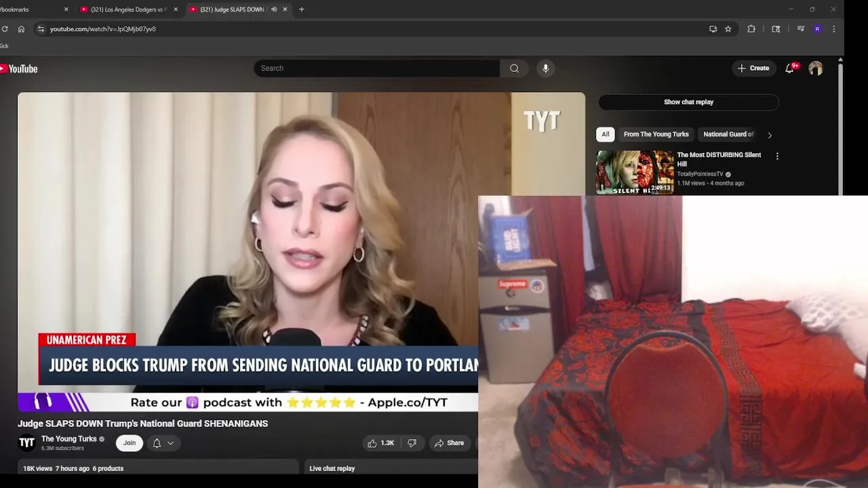Click the Live chat replay label
Screen dimensions: 868x488
(x=332, y=468)
